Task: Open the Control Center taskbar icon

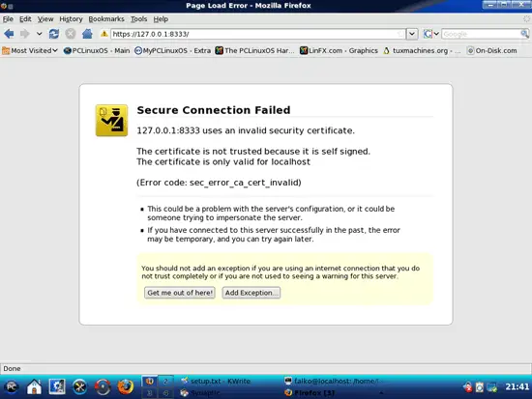Action: tap(57, 386)
